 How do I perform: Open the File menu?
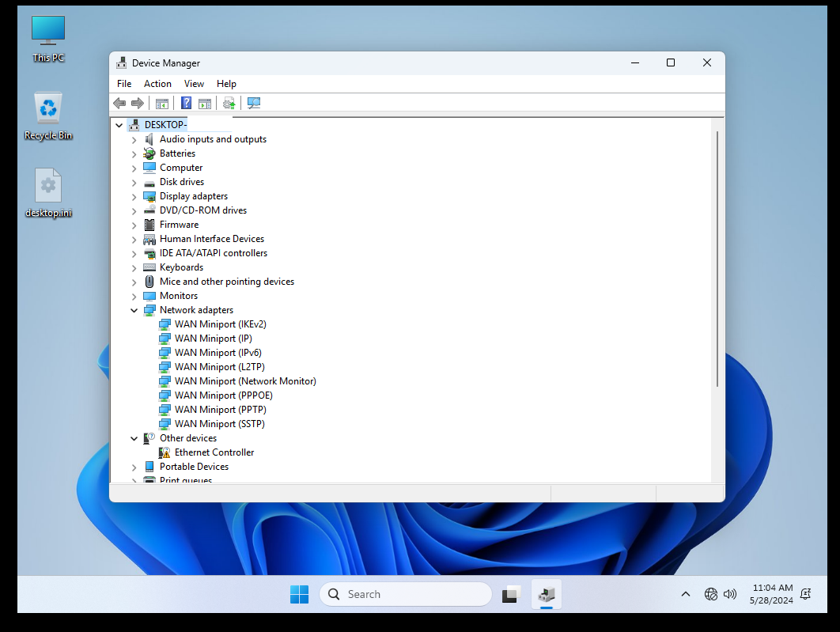(x=124, y=84)
